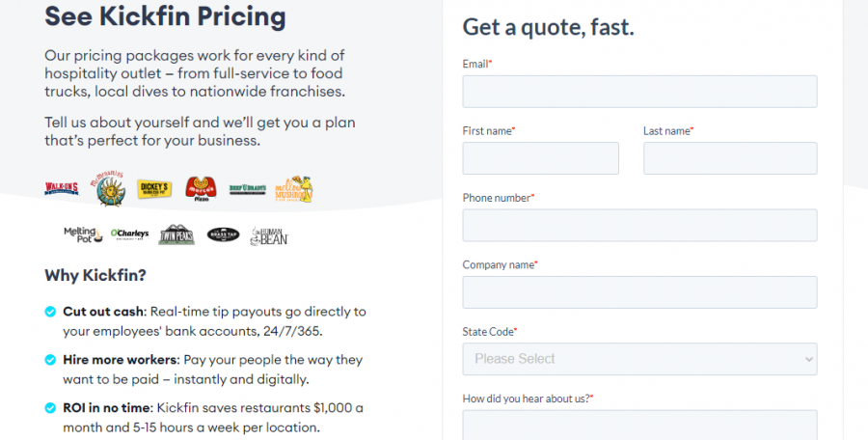This screenshot has width=868, height=440.
Task: Click the checkmark beside Hire more workers
Action: pyautogui.click(x=50, y=360)
